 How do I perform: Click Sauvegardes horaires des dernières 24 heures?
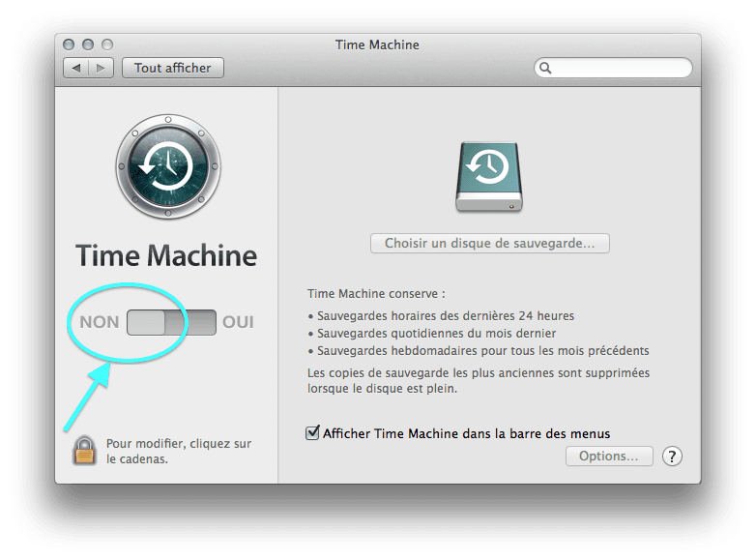click(446, 316)
